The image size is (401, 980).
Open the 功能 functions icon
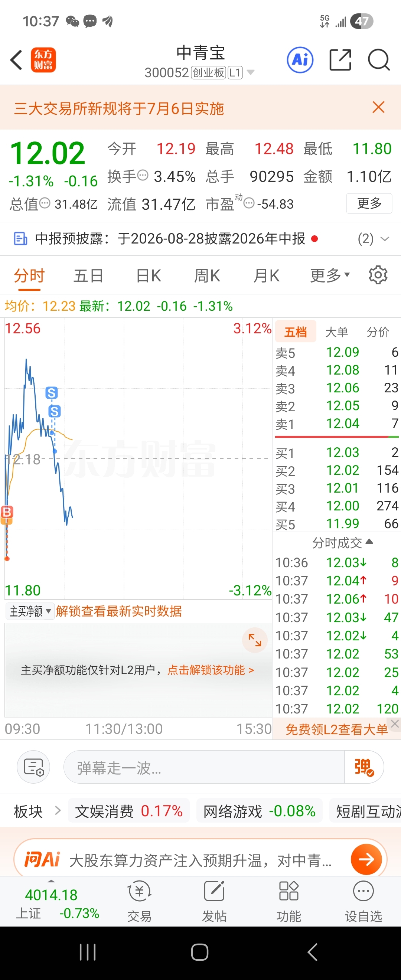289,902
